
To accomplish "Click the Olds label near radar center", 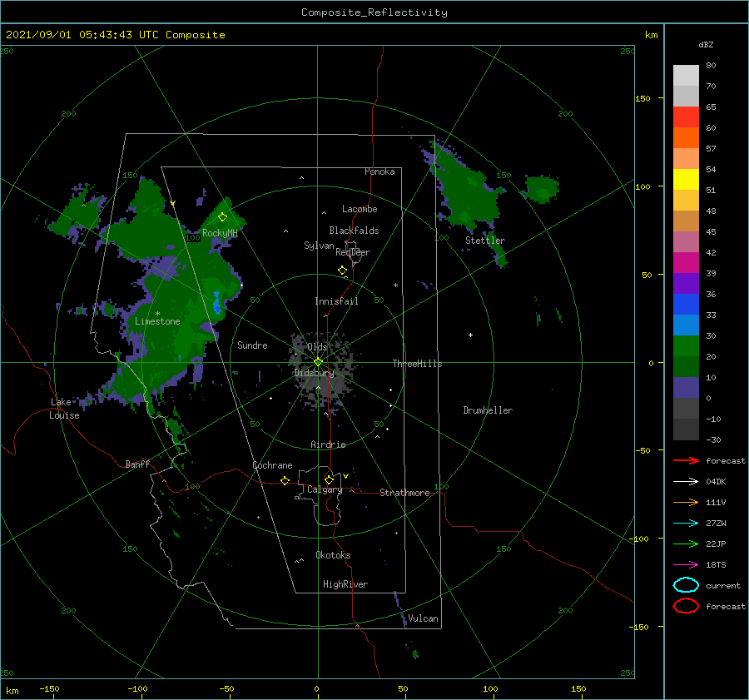I will point(317,347).
